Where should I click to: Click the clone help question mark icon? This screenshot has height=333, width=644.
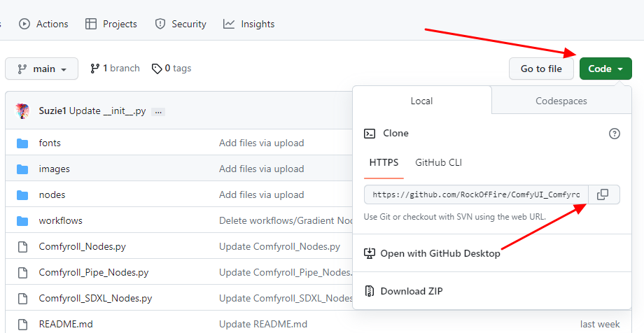click(615, 134)
